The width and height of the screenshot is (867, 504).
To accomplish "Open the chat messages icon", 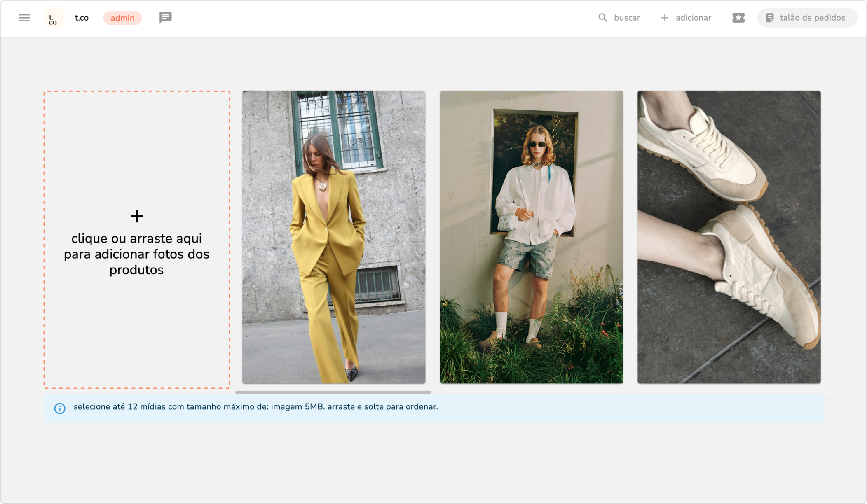I will pos(165,18).
